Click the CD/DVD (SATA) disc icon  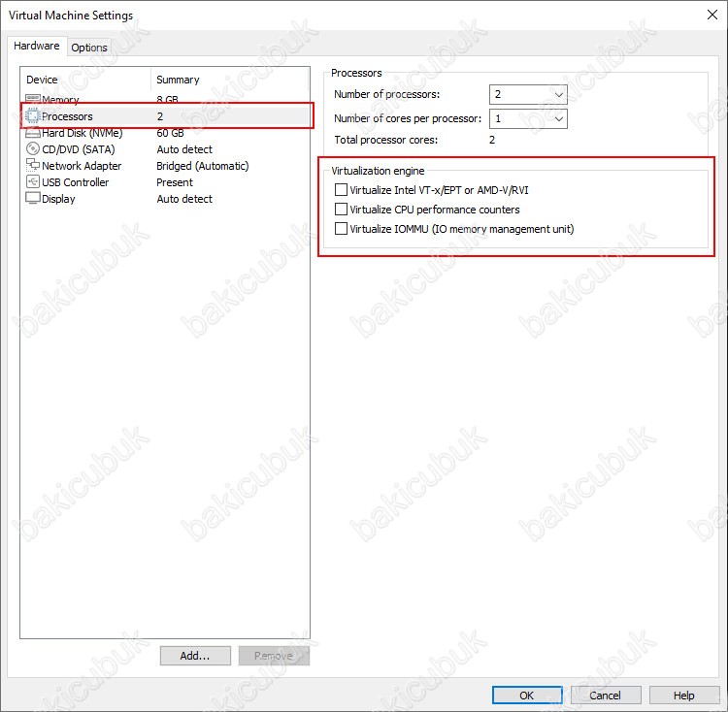32,148
